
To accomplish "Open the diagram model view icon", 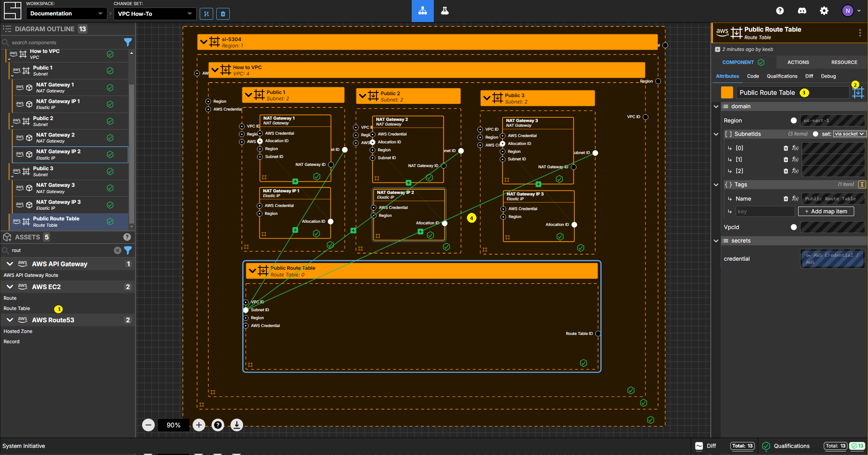I will click(422, 11).
